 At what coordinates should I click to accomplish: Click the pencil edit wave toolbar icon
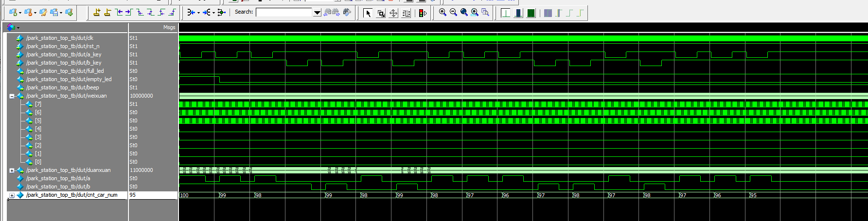pos(43,12)
